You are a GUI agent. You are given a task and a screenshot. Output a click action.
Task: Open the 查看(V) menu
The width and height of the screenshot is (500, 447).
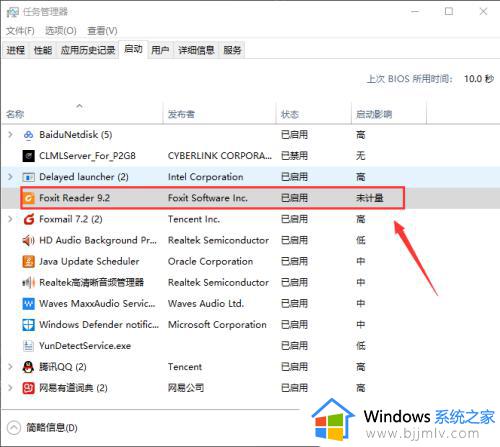[102, 31]
